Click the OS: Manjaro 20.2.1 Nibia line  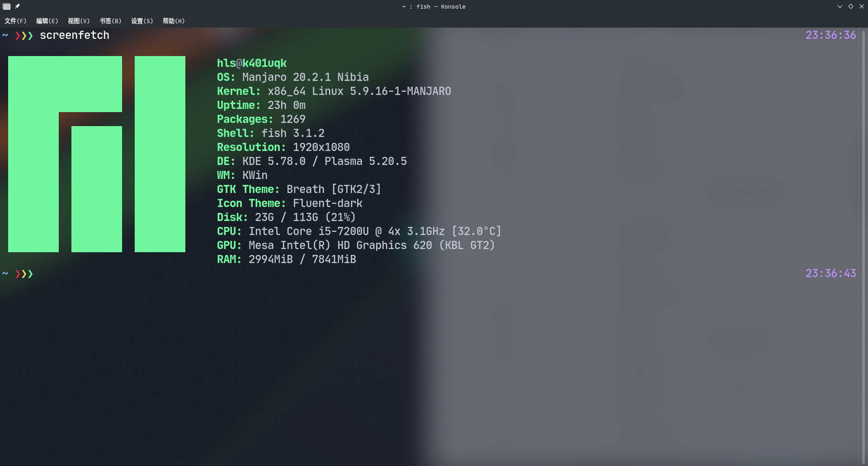293,77
